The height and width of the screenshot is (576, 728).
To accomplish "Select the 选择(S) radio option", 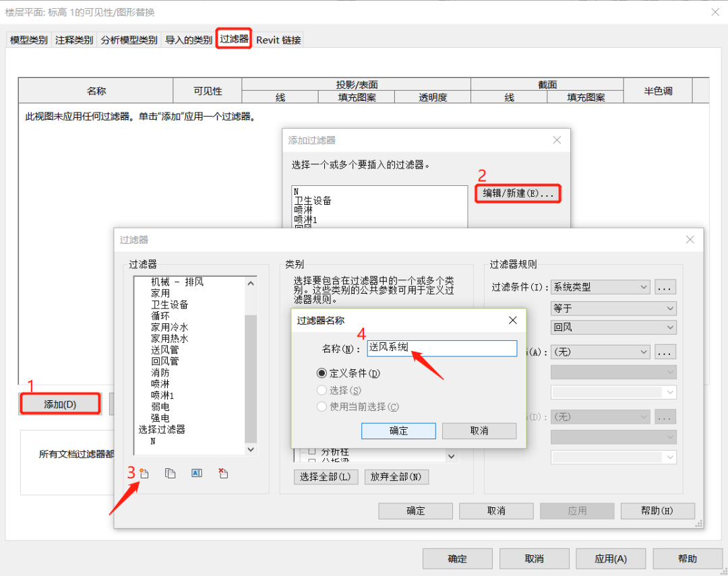I will coord(322,390).
